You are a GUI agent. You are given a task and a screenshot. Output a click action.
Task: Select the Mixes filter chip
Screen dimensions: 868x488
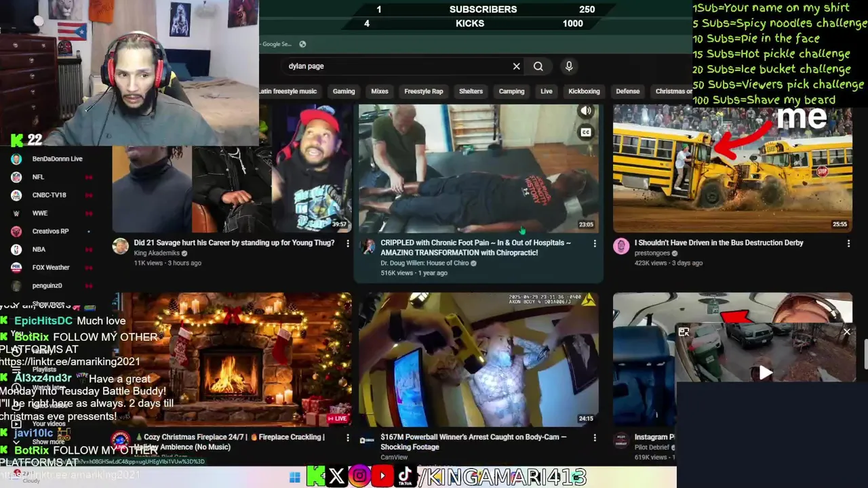[380, 91]
